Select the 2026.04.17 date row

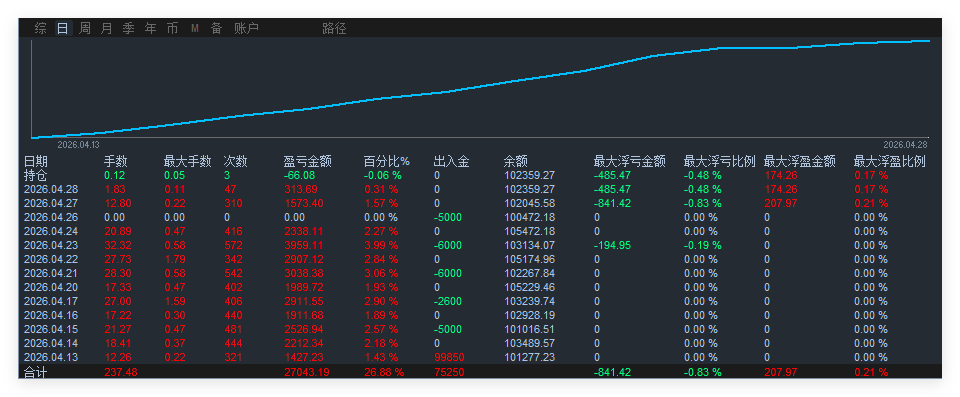[51, 301]
